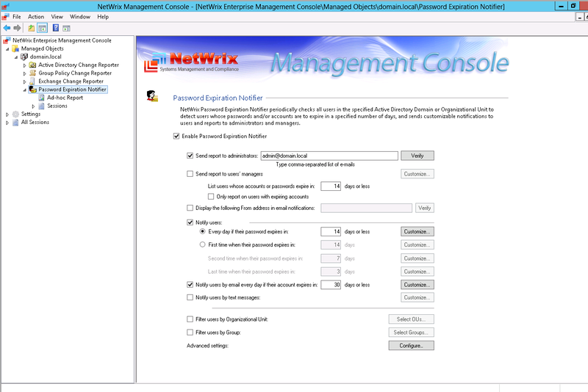Click the Select Groups button
Image resolution: width=588 pixels, height=392 pixels.
412,333
